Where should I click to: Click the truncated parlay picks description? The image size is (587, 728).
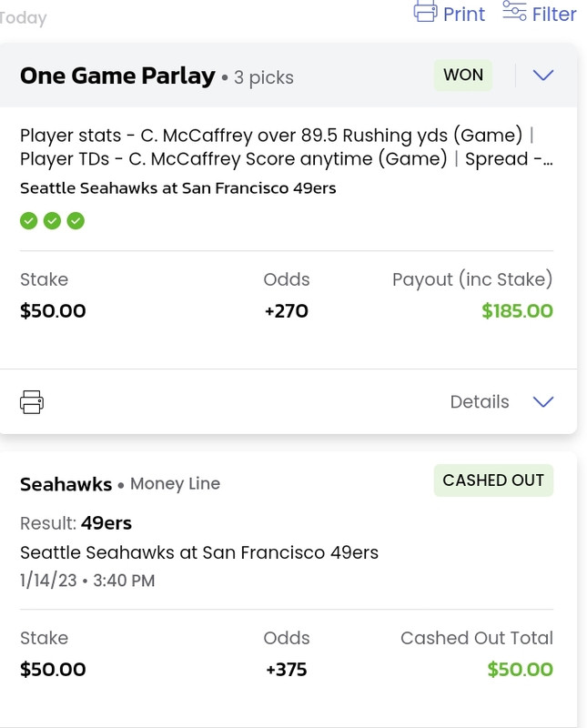coord(287,147)
